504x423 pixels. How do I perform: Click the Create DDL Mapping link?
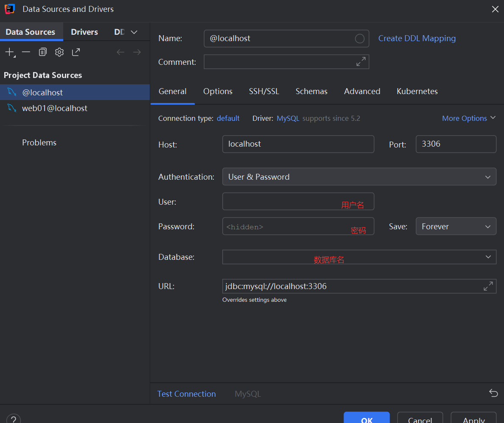(x=417, y=39)
